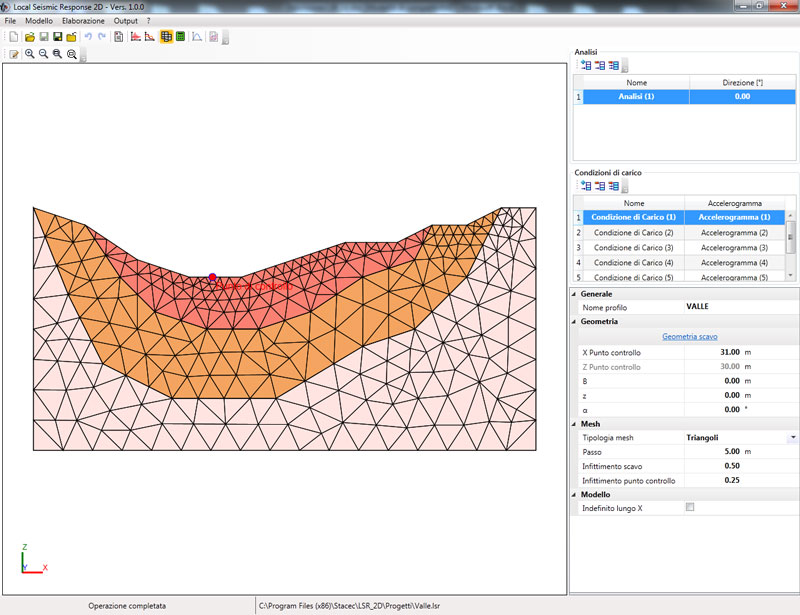Click the green calculator icon
Screen dimensions: 800x615
tap(180, 37)
